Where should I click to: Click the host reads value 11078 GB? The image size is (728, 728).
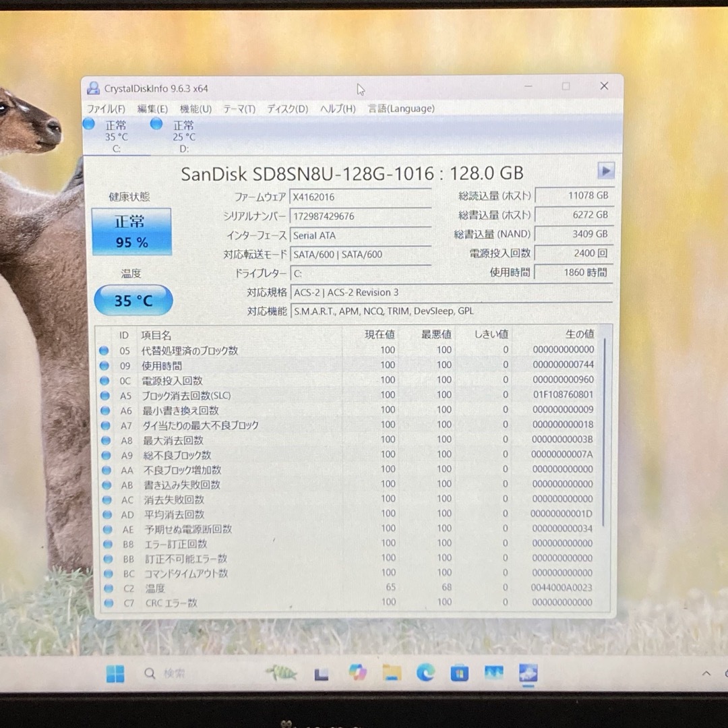click(575, 195)
